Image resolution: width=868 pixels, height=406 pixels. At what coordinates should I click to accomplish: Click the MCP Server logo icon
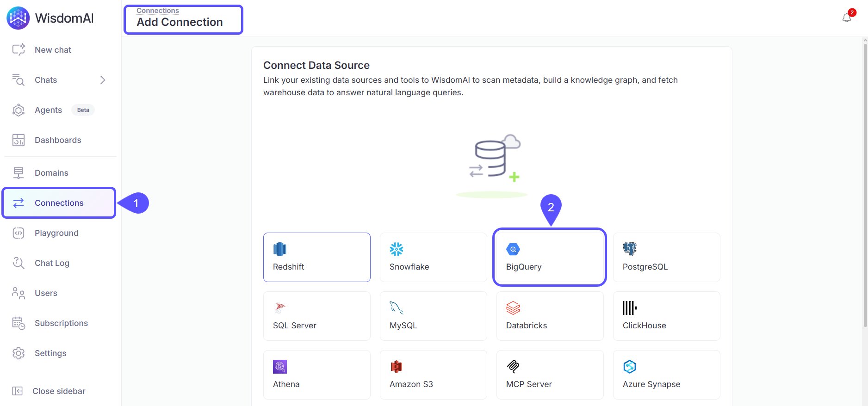click(x=513, y=367)
